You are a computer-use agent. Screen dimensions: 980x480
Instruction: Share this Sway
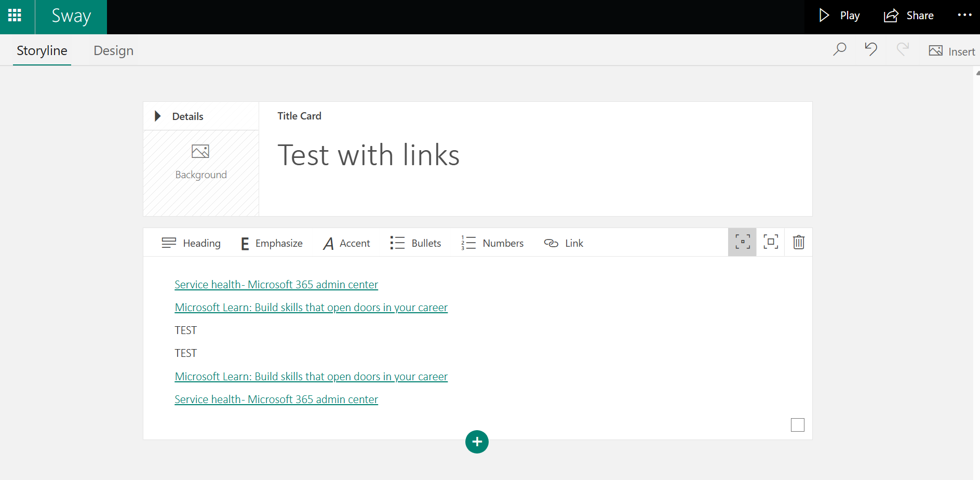click(x=909, y=16)
